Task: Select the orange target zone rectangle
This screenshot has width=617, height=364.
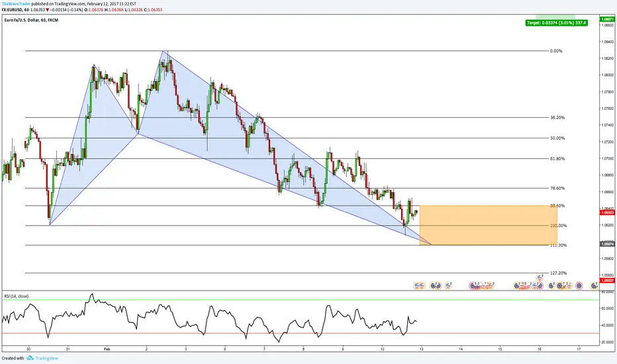Action: (x=489, y=225)
